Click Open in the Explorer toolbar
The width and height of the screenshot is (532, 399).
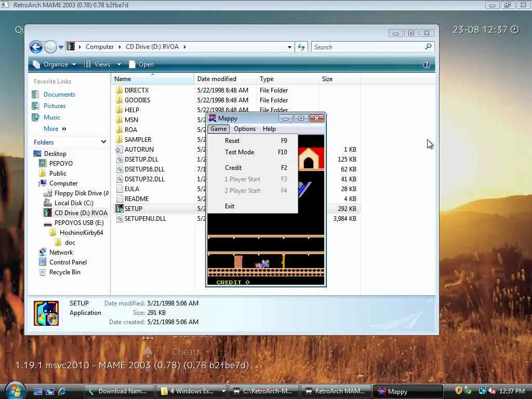[141, 64]
